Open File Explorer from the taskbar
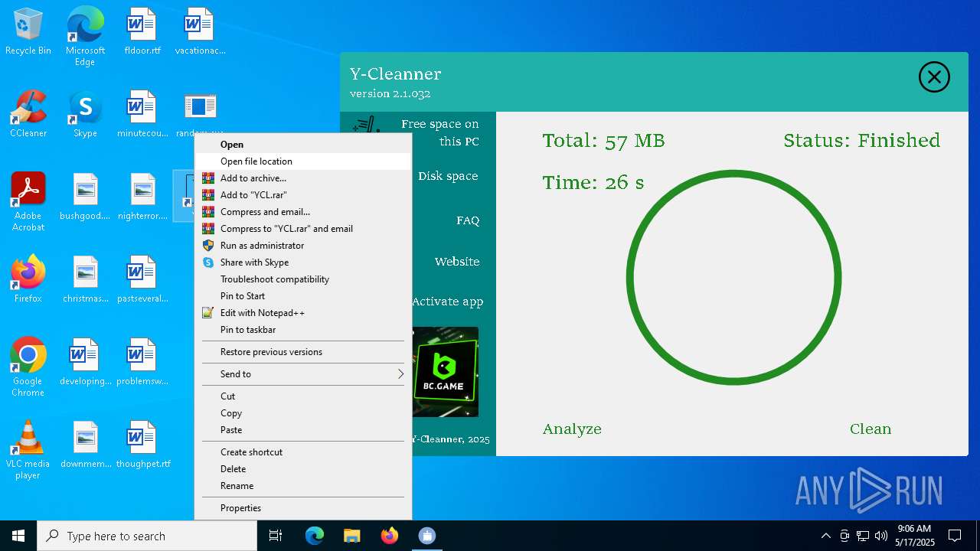 pos(351,536)
